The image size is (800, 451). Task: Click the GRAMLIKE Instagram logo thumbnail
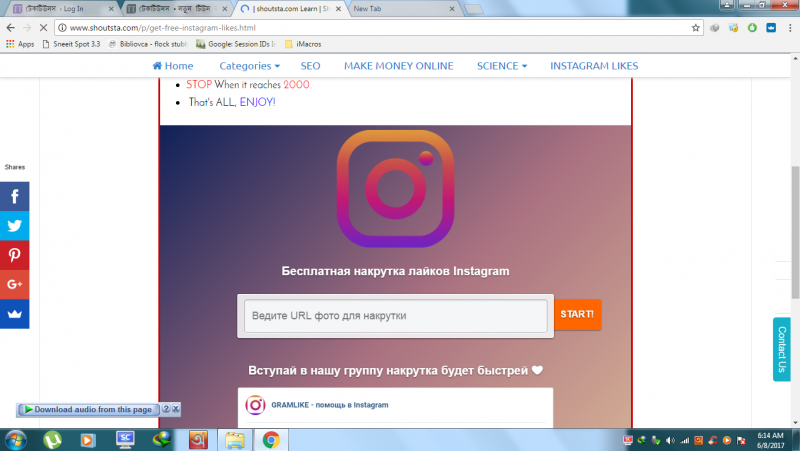(255, 405)
